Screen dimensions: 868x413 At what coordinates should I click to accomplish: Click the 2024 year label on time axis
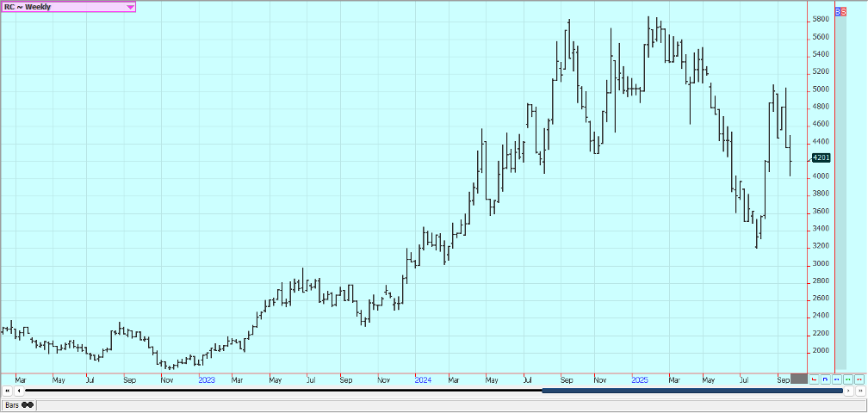point(422,379)
